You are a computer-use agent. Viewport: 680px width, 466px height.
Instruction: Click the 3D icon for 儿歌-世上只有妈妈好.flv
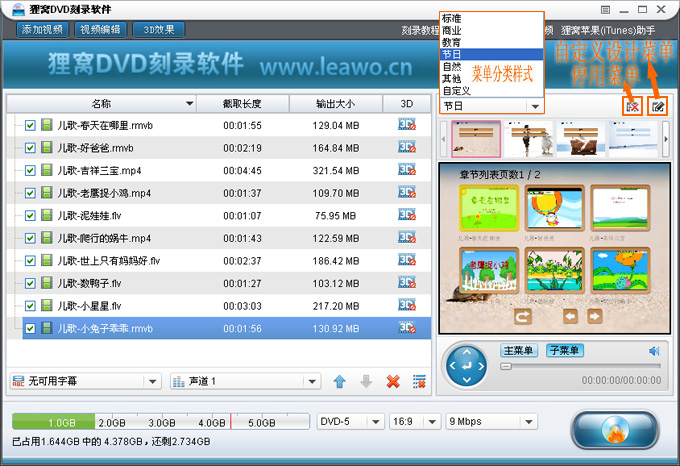click(x=407, y=260)
